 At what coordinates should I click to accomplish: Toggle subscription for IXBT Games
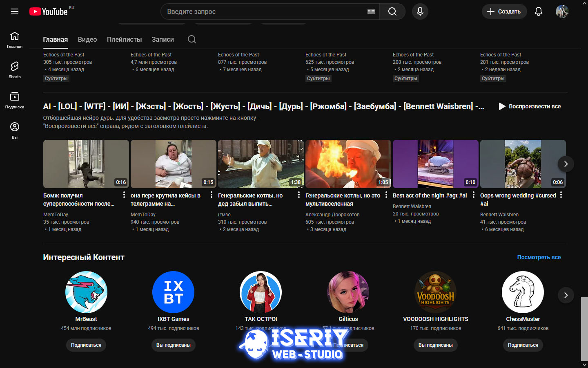pos(173,345)
